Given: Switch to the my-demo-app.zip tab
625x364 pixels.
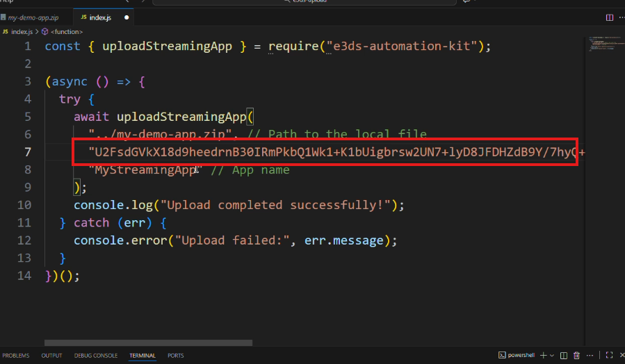Looking at the screenshot, I should pos(33,17).
